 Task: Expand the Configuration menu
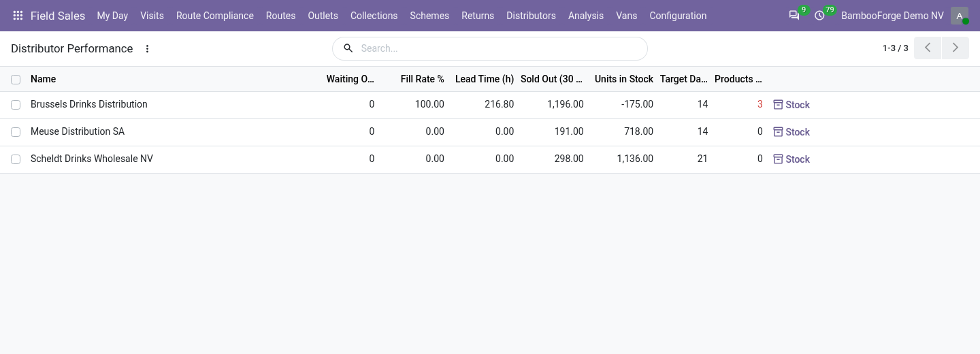coord(678,16)
